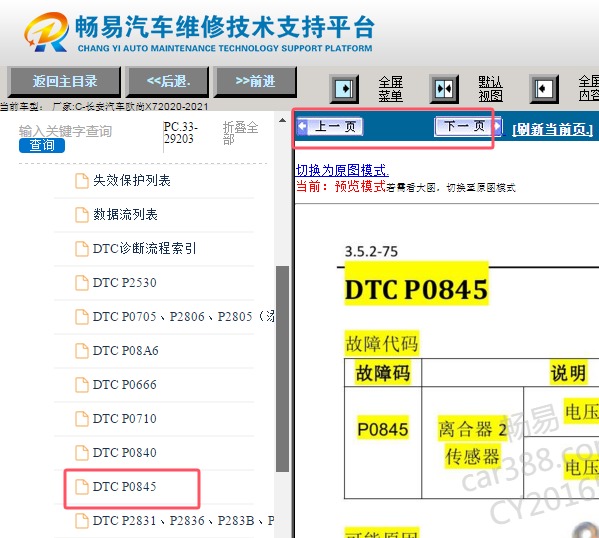Viewport: 599px width, 538px height.
Task: Click the 全屏菜单 panel layout icon
Action: click(x=344, y=89)
